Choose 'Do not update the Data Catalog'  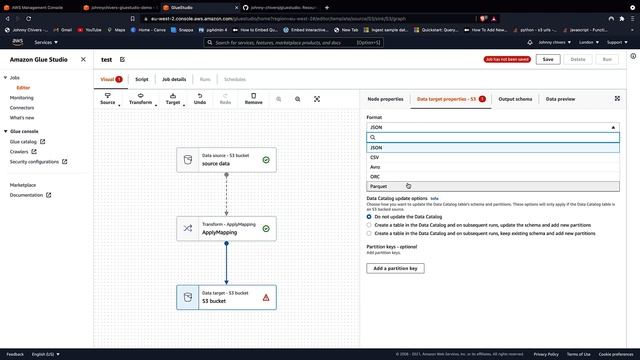369,217
